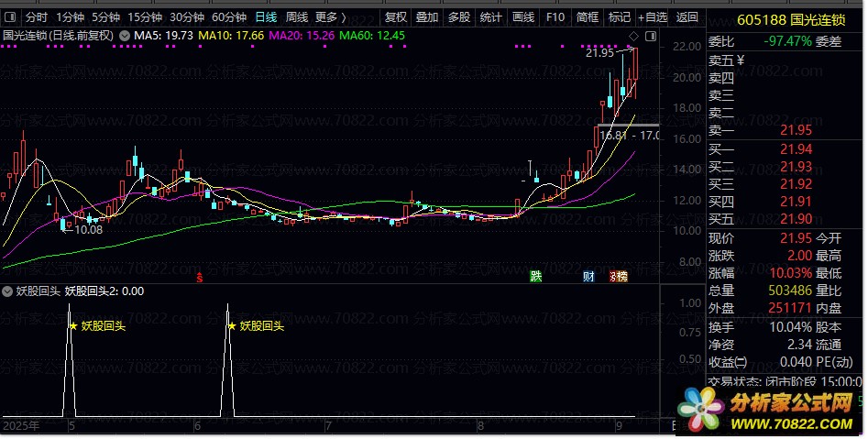Open the 更多 period options
This screenshot has height=439, width=868.
(x=331, y=17)
